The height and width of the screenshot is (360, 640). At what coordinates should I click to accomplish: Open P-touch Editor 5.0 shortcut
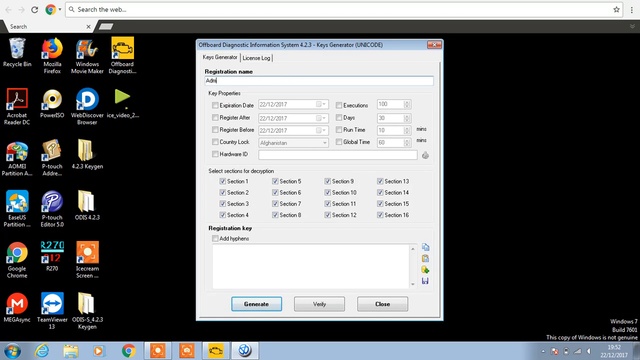(x=52, y=209)
